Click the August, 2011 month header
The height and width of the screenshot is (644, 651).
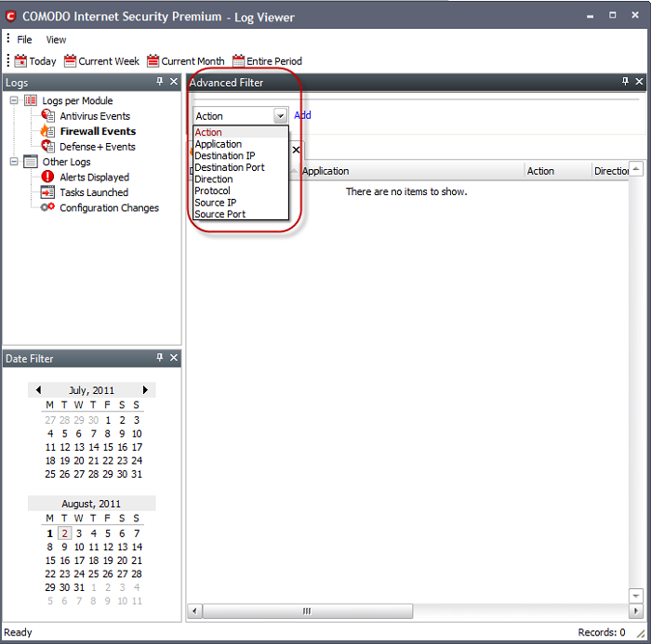tap(91, 504)
